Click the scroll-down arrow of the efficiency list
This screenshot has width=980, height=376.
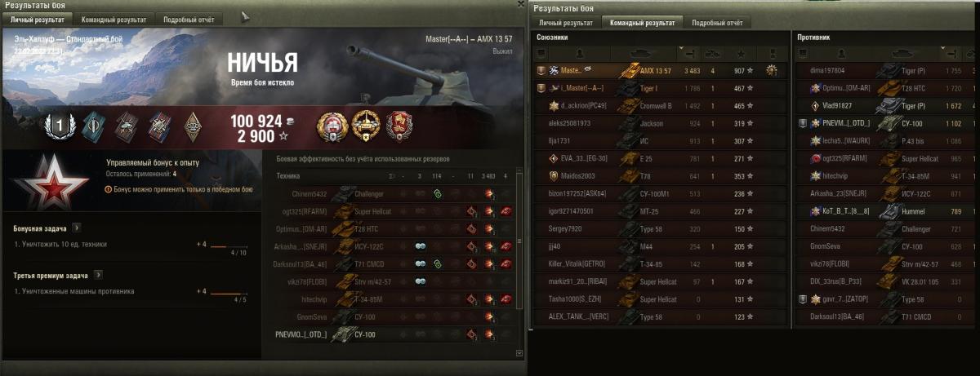click(520, 352)
